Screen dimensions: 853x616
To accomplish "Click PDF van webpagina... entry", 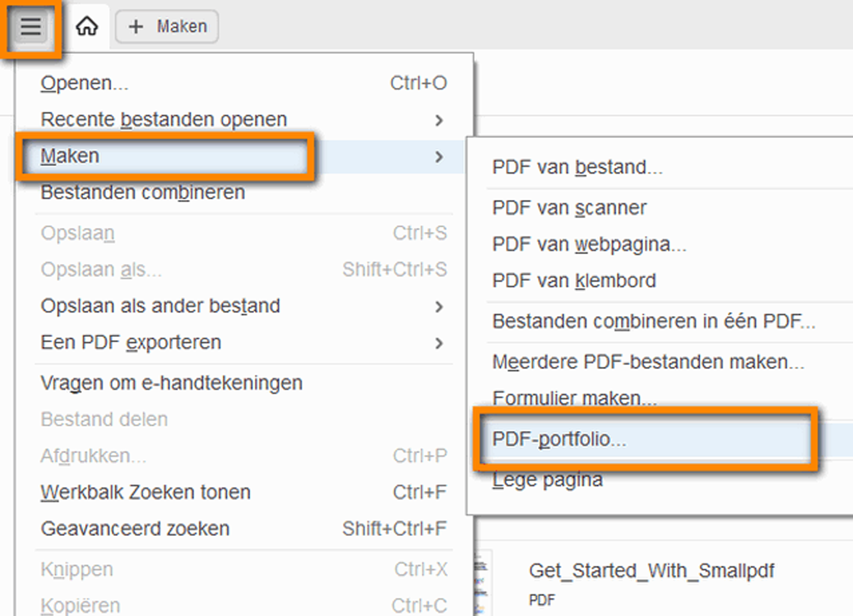I will pos(589,244).
